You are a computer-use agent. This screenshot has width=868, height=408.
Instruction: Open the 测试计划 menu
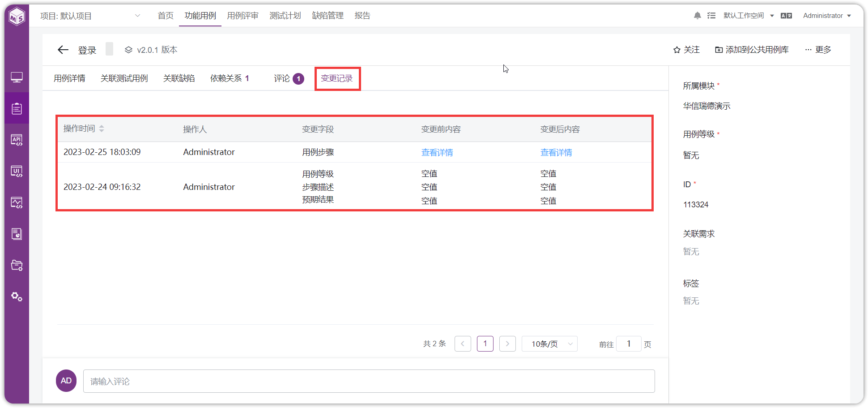(285, 16)
